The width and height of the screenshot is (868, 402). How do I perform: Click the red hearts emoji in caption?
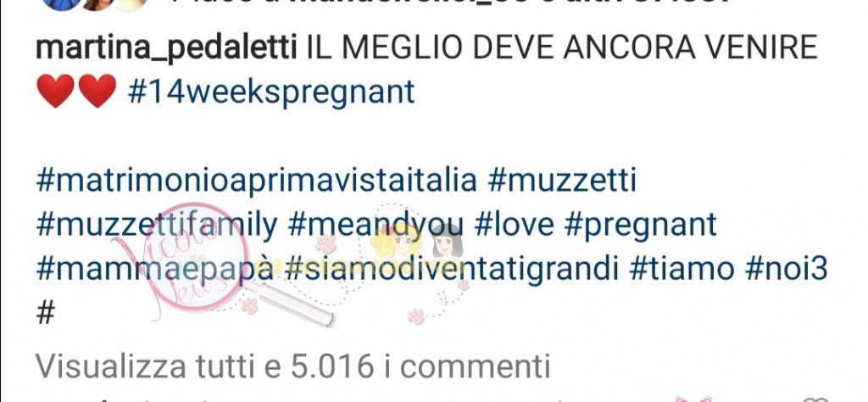[76, 91]
